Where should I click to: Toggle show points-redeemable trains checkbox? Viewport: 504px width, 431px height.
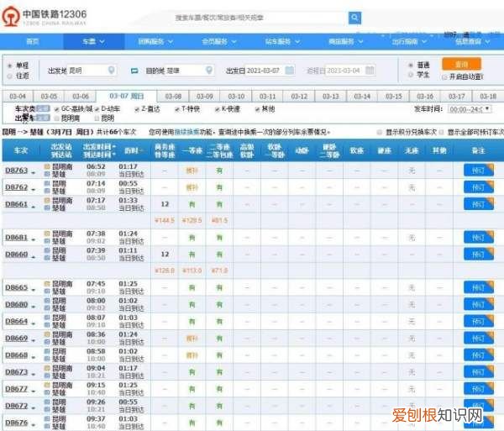pyautogui.click(x=380, y=132)
